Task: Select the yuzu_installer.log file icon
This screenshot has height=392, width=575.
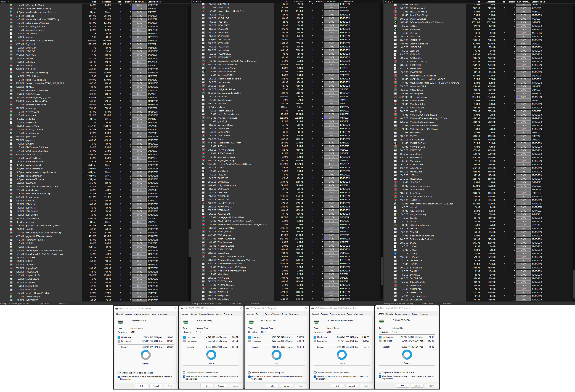Action: click(395, 214)
